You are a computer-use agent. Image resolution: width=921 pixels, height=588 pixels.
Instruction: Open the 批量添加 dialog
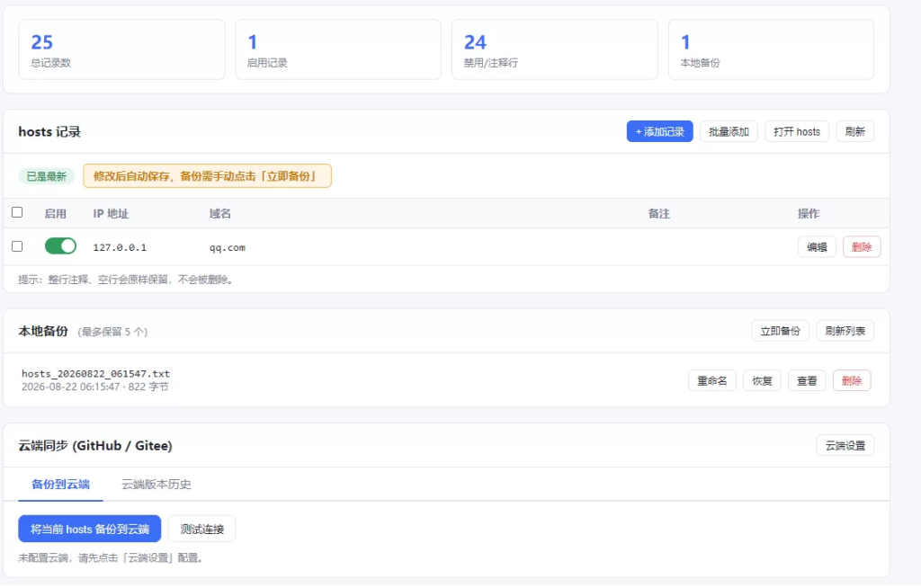click(729, 131)
